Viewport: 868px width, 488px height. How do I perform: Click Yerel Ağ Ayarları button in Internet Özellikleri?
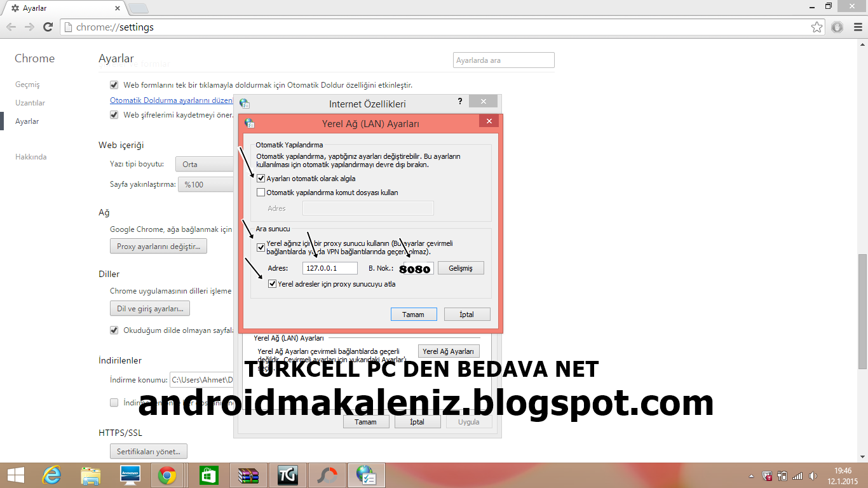click(x=449, y=351)
